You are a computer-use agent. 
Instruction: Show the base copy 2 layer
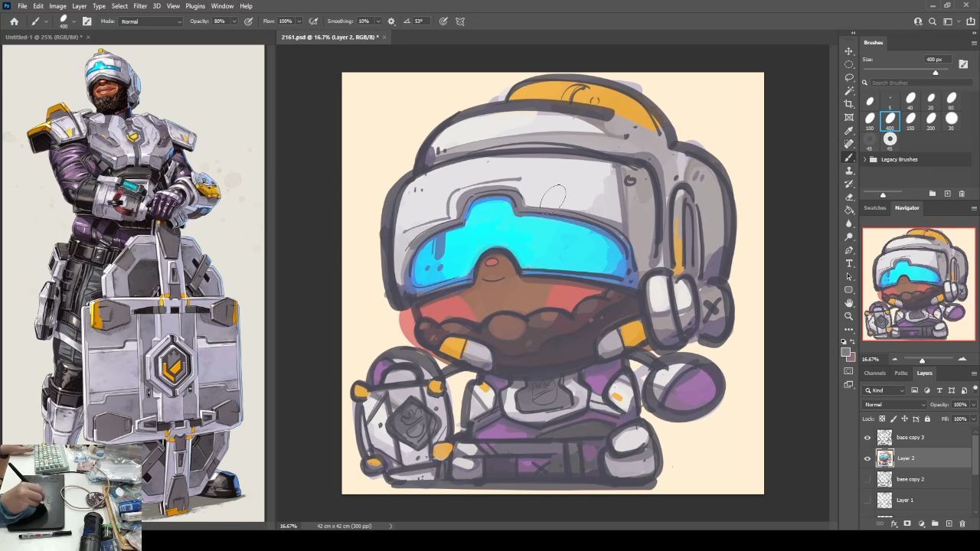coord(867,479)
